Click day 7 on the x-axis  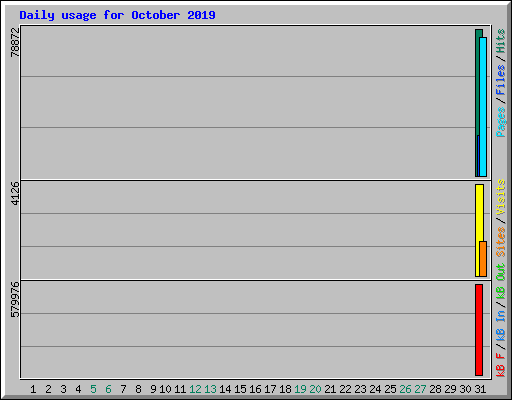pyautogui.click(x=123, y=389)
